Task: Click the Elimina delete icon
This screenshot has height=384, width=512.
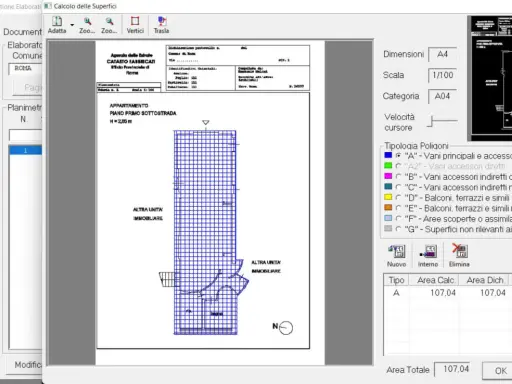Action: coord(459,251)
